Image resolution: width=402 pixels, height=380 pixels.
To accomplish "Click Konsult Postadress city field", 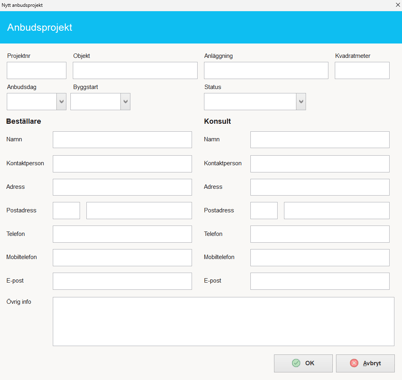I will 337,210.
